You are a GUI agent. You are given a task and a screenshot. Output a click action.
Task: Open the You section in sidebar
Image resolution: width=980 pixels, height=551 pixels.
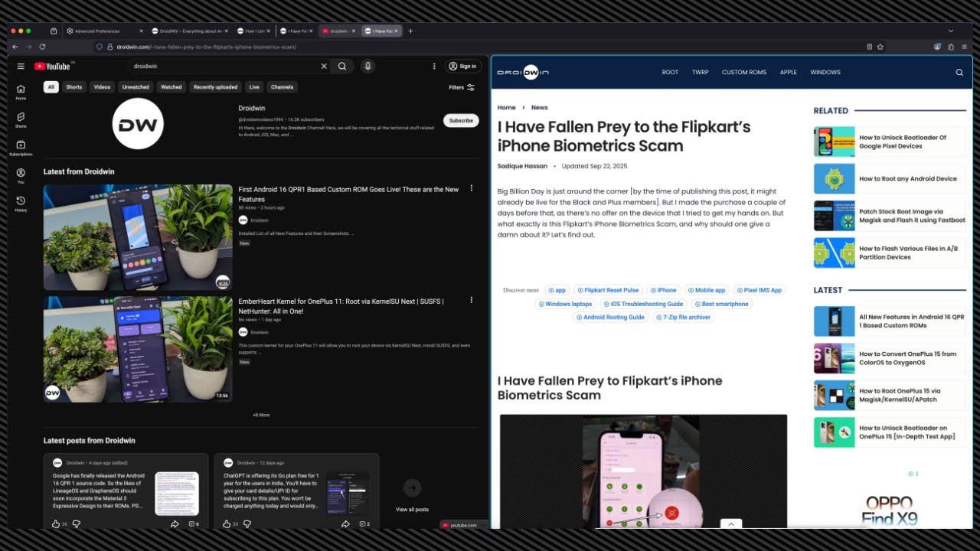pyautogui.click(x=21, y=176)
